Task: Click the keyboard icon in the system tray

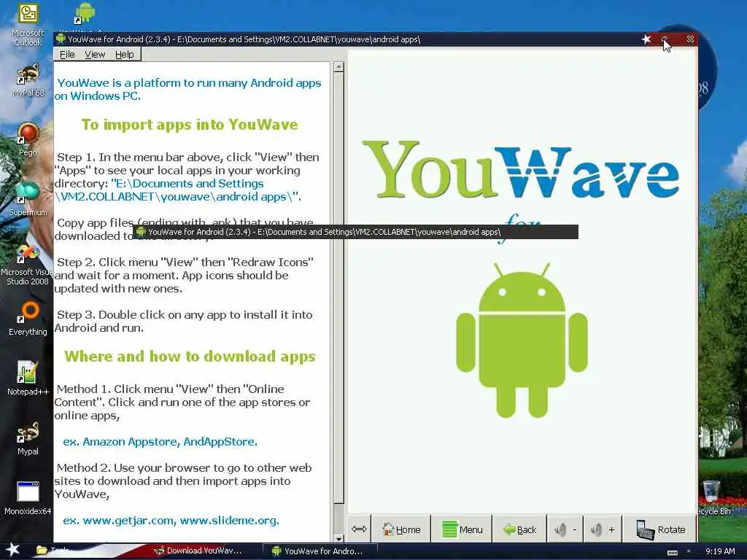Action: (672, 552)
